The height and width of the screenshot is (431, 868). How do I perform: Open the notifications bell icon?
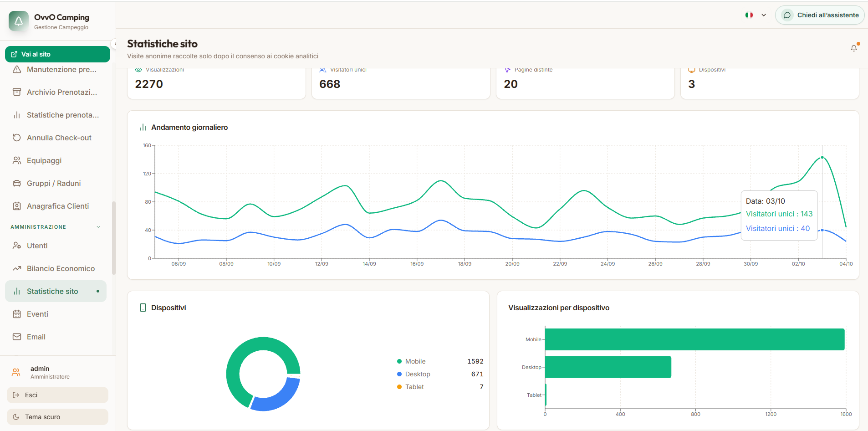tap(854, 48)
